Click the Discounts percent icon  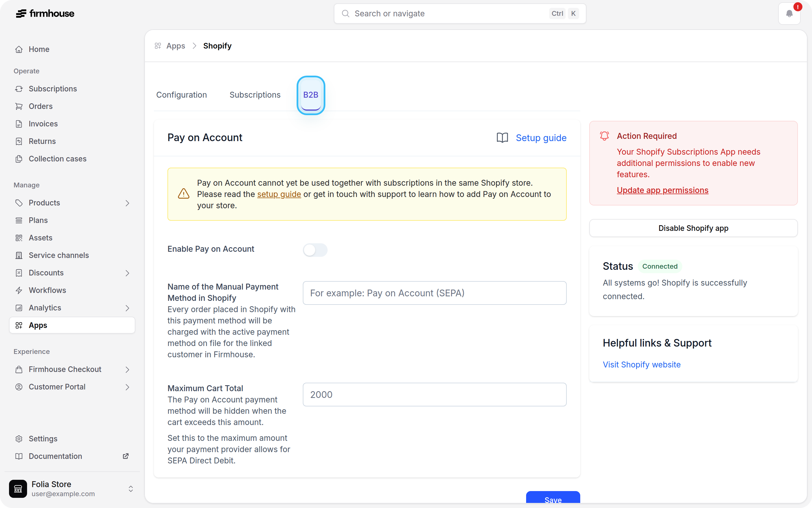[x=19, y=273]
